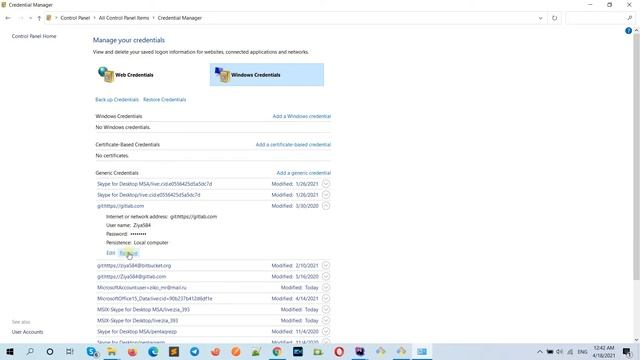The image size is (640, 360).
Task: Click the volume tray icon
Action: pos(560,351)
